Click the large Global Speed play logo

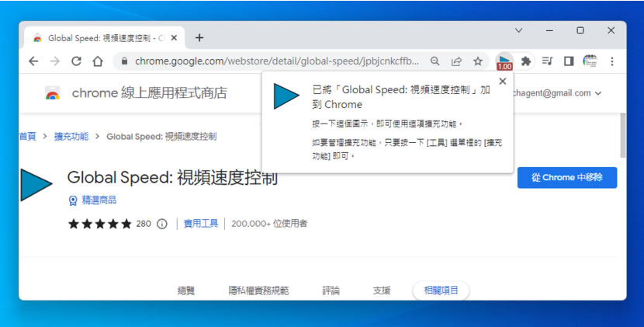(36, 185)
